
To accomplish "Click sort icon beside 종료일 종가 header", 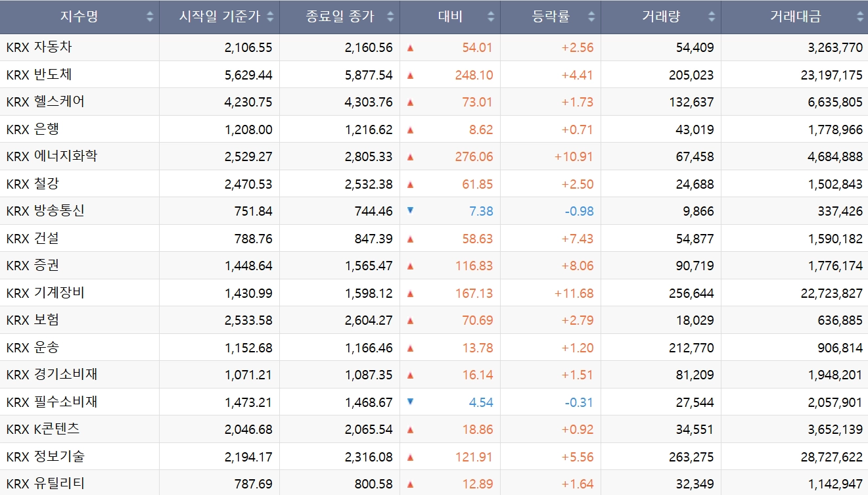I will coord(390,17).
